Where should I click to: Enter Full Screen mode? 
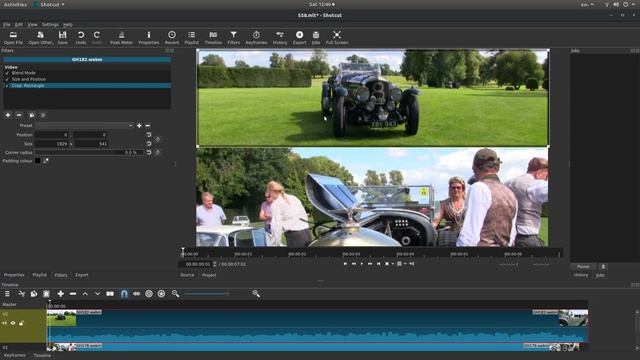tap(337, 38)
